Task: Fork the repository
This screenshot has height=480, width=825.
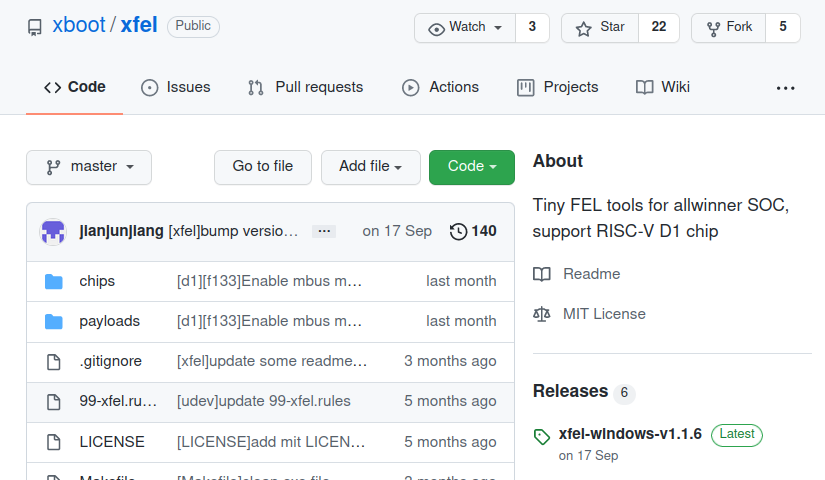Action: coord(729,27)
